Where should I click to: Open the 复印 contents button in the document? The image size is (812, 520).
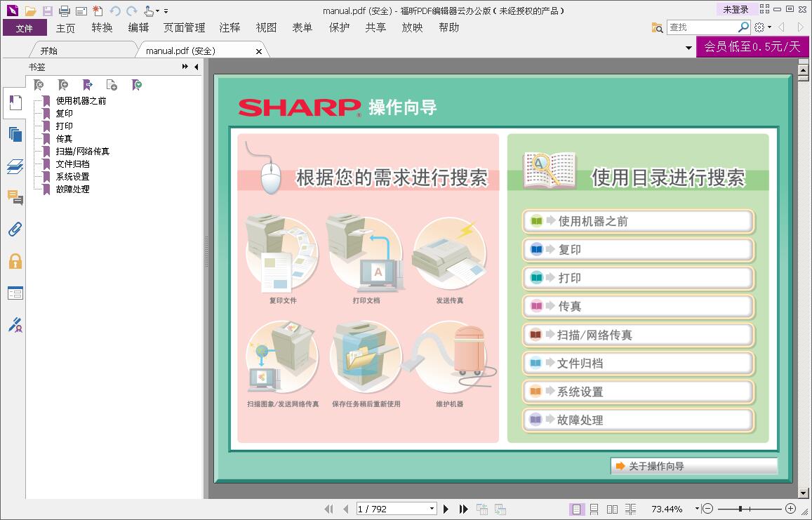tap(638, 250)
